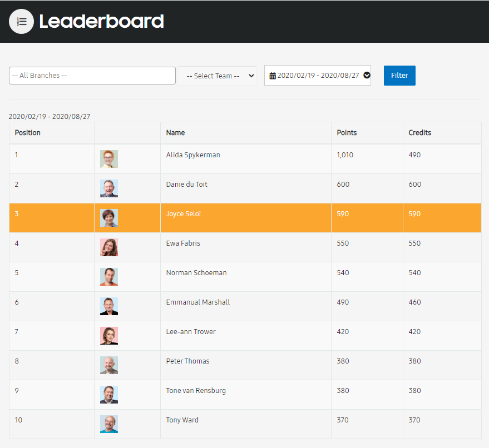
Task: Select the name Tone van Rensburg
Action: (195, 391)
